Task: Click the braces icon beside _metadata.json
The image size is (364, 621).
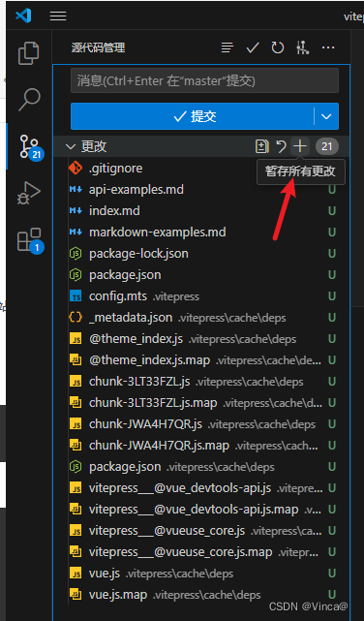Action: pyautogui.click(x=76, y=318)
